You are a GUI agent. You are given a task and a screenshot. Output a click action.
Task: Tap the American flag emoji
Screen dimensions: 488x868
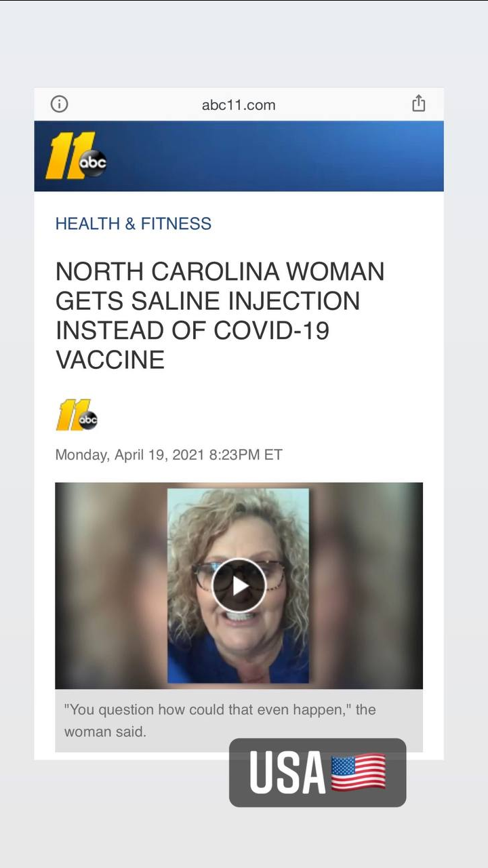359,772
